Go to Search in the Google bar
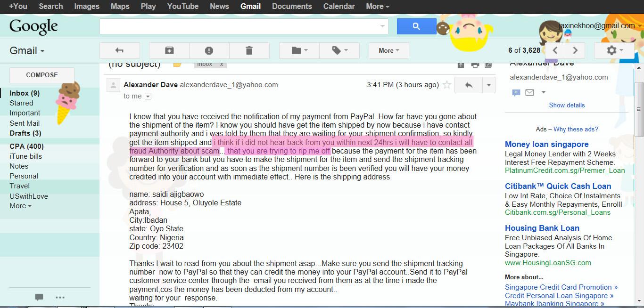The image size is (644, 308). point(51,6)
